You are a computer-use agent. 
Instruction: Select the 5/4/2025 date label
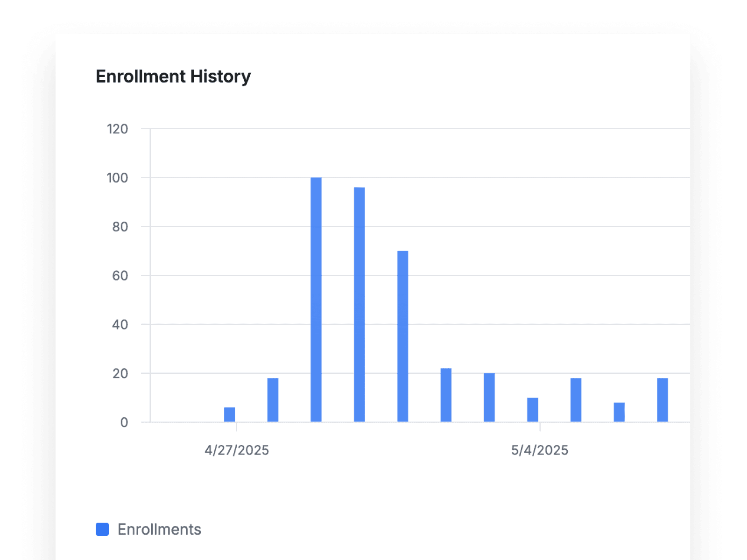(539, 450)
